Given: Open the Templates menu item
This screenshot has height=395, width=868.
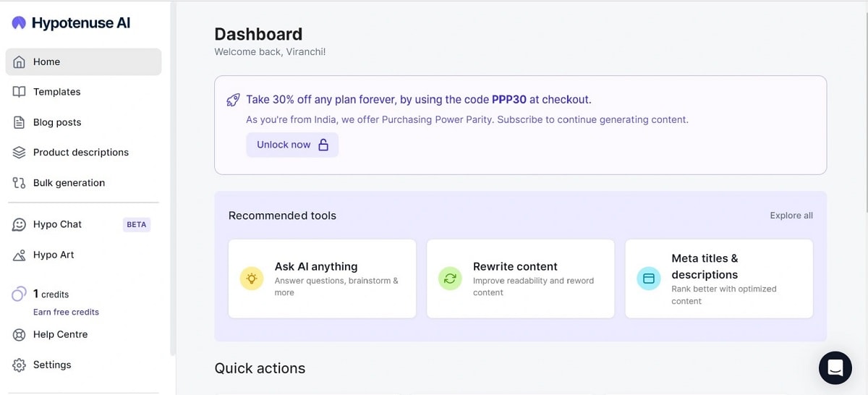Looking at the screenshot, I should pos(56,92).
